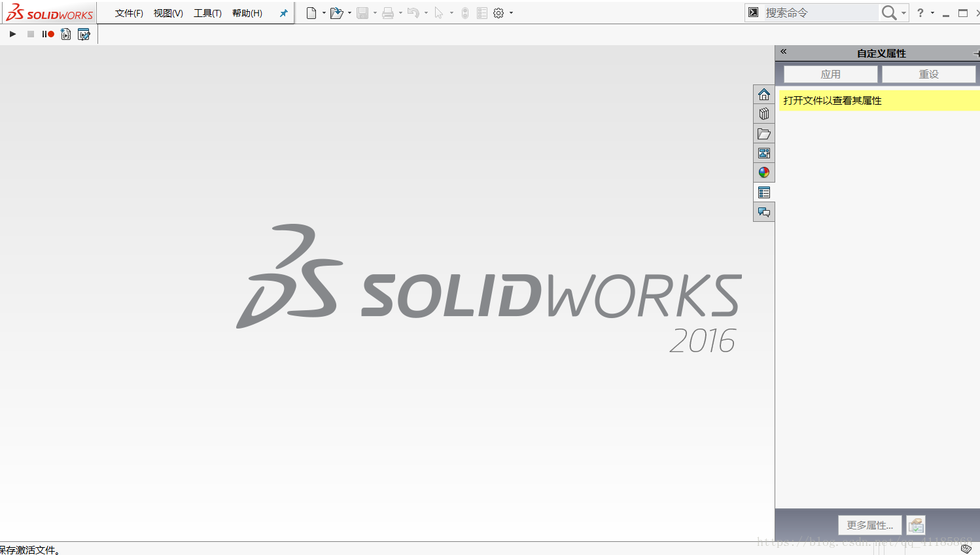Open the Appearances color ball tab
Screen dimensions: 980x555
[x=764, y=173]
